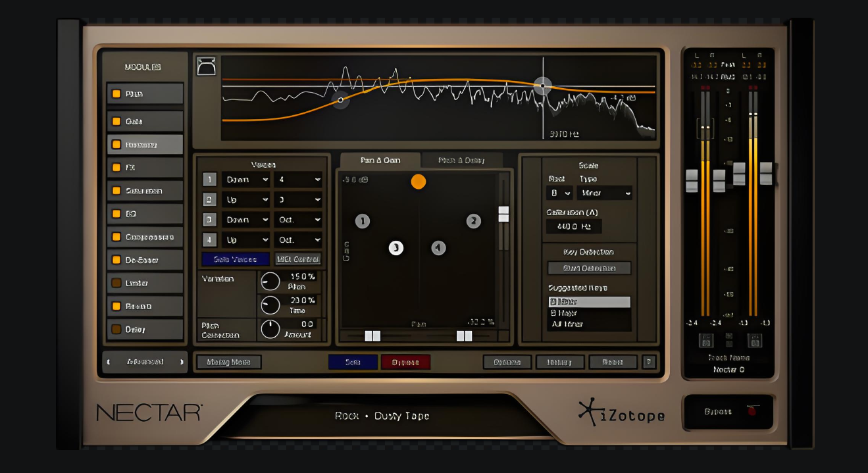
Task: Click the Reset button
Action: [x=613, y=362]
